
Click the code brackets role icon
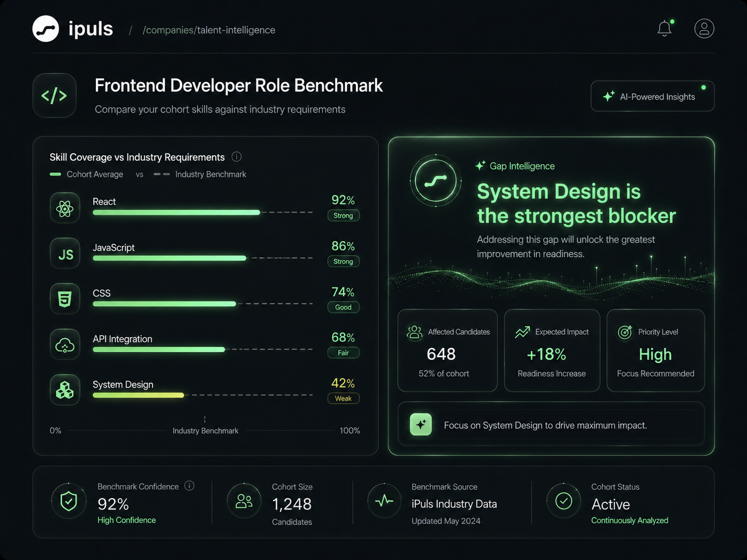55,95
